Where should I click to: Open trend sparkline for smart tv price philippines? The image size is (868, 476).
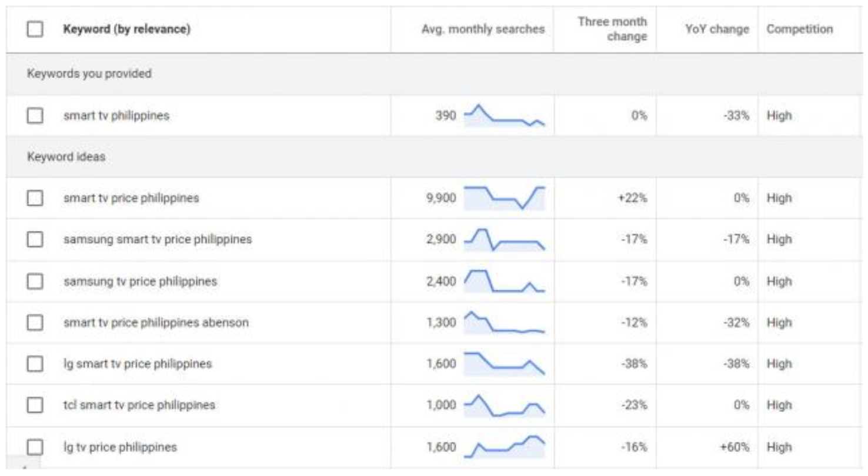[x=504, y=199]
